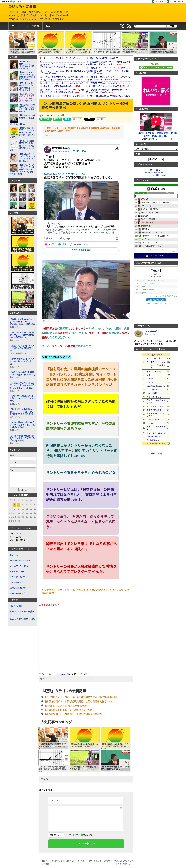The width and height of the screenshot is (186, 868).
Task: Click the チェック share button
Action: 77,119
